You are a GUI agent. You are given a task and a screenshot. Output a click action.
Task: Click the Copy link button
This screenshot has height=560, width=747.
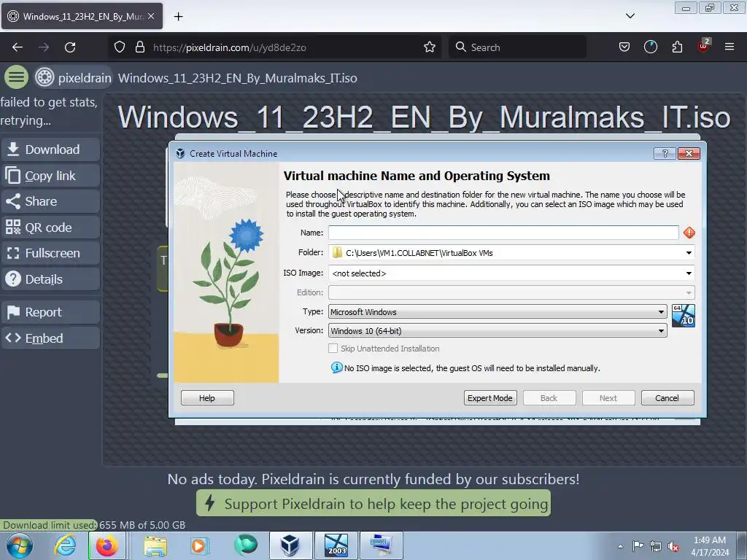51,176
